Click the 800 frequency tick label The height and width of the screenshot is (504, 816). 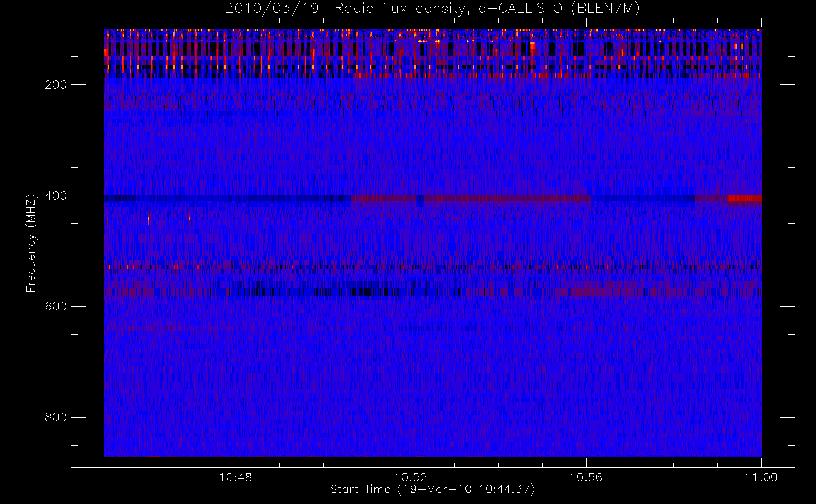pos(56,417)
